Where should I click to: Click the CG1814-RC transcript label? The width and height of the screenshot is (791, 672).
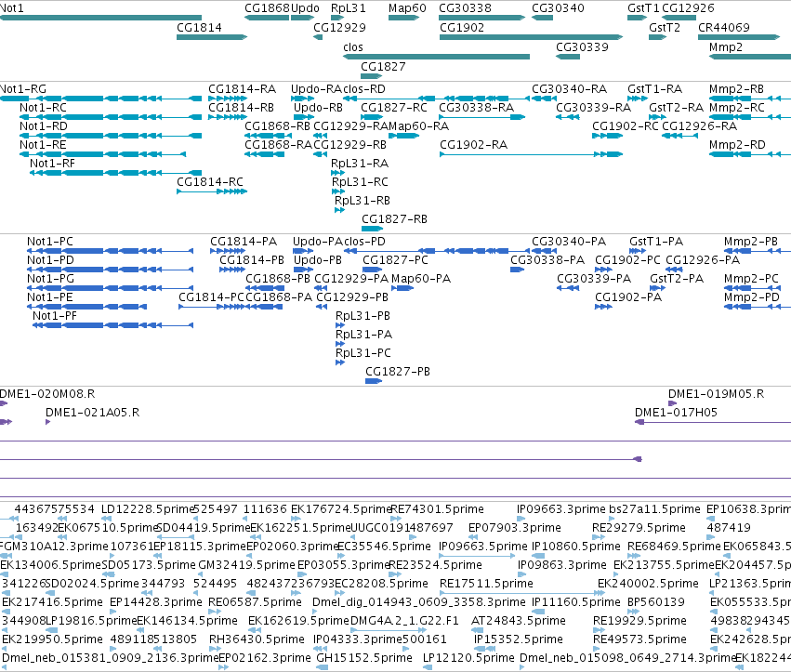click(x=210, y=182)
